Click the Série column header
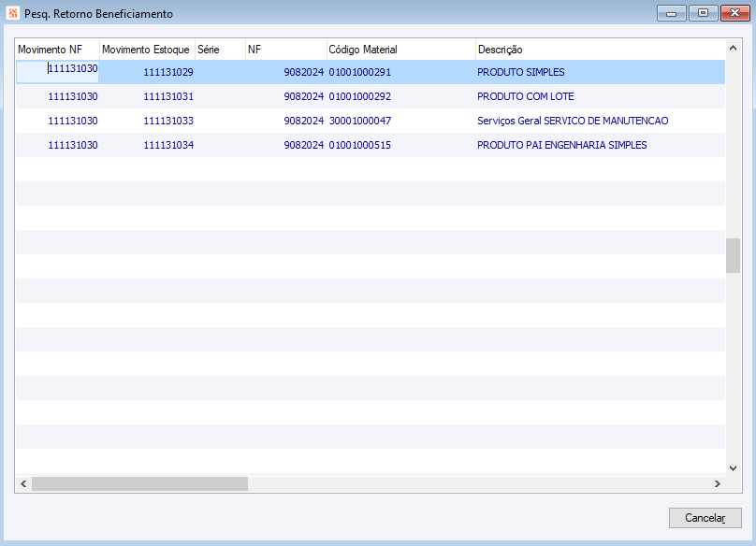Image resolution: width=756 pixels, height=546 pixels. coord(220,50)
